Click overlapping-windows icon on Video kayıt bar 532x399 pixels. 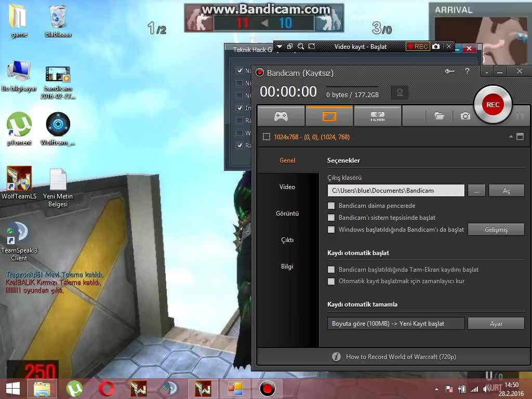290,46
